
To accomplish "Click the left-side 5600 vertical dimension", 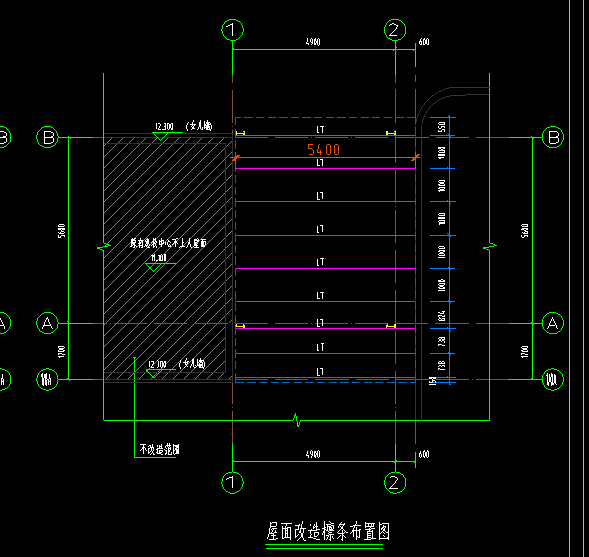I will [x=62, y=231].
